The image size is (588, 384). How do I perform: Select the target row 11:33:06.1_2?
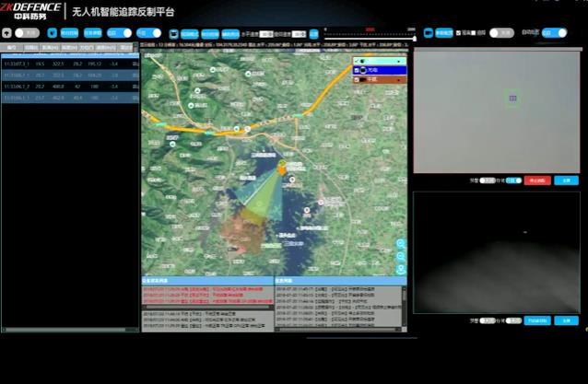(x=70, y=87)
